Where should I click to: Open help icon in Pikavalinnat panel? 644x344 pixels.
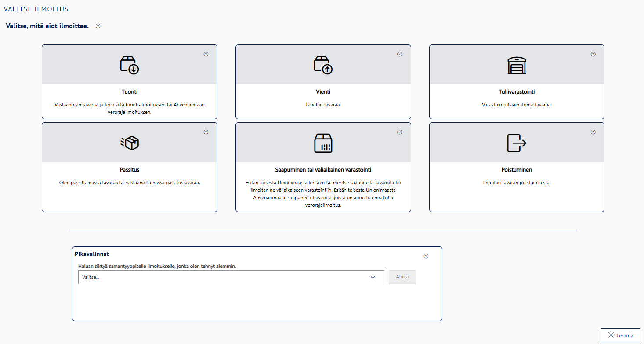[426, 256]
